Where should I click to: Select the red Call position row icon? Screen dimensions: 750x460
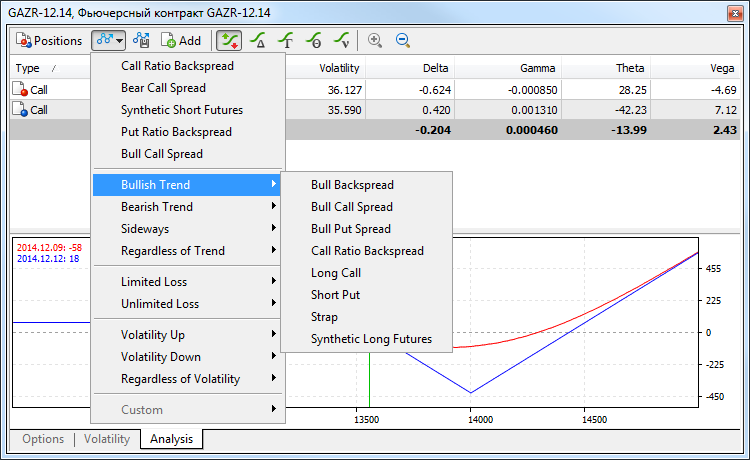(x=21, y=89)
